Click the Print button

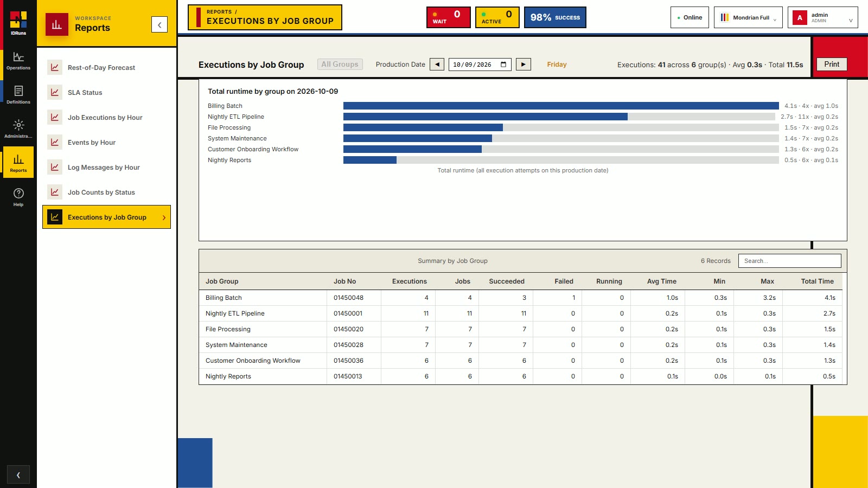pos(832,64)
